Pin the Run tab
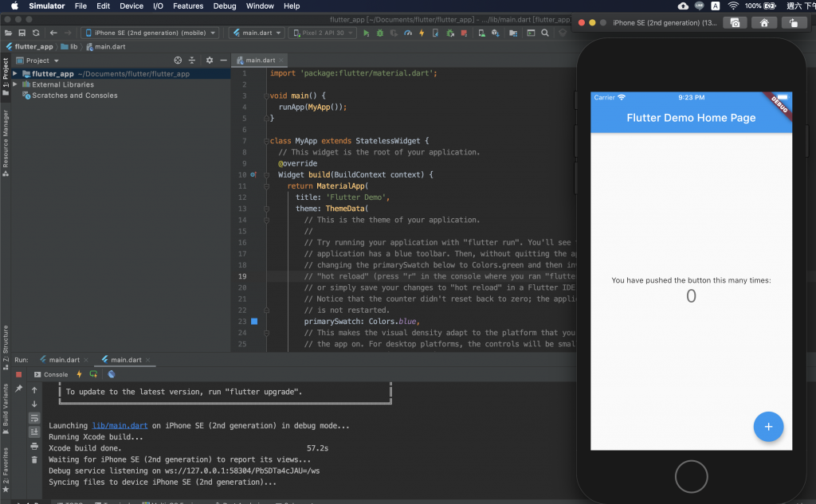This screenshot has width=816, height=504. [x=19, y=389]
